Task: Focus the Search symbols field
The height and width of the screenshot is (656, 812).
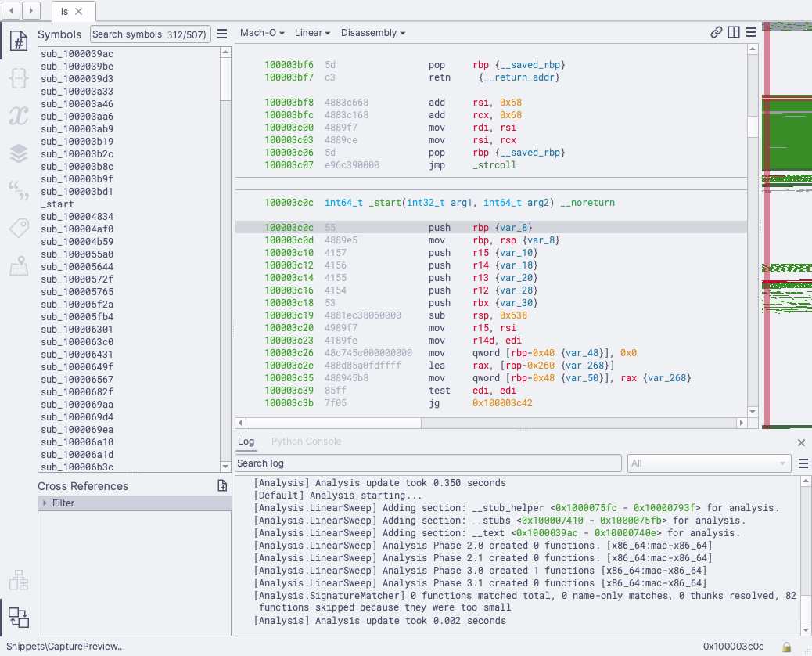Action: coord(150,34)
